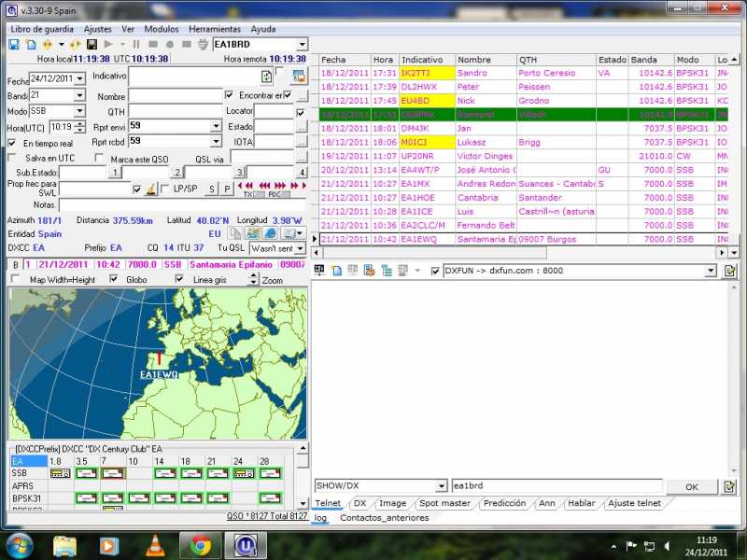The image size is (747, 560).
Task: Click the telnet connect icon left of DXFUN
Action: tap(319, 271)
